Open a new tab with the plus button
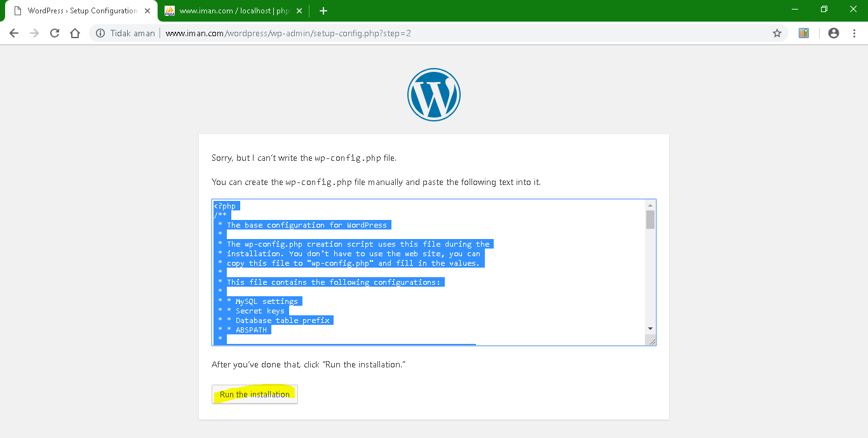 (x=323, y=11)
